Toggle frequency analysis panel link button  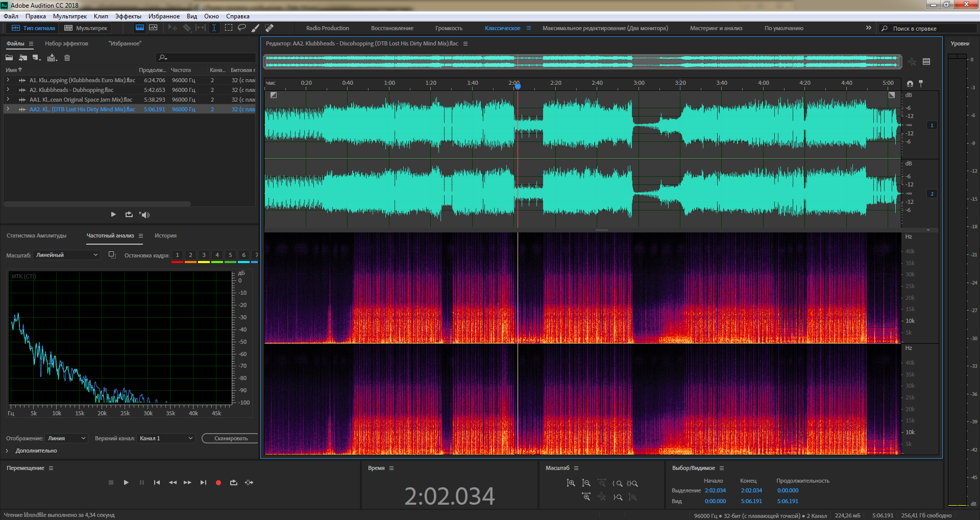112,255
